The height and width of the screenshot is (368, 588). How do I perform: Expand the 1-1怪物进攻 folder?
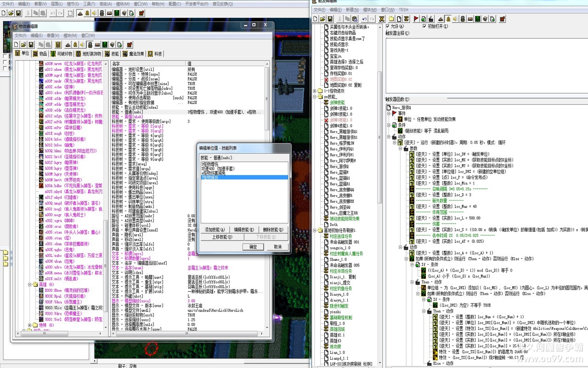coord(315,91)
